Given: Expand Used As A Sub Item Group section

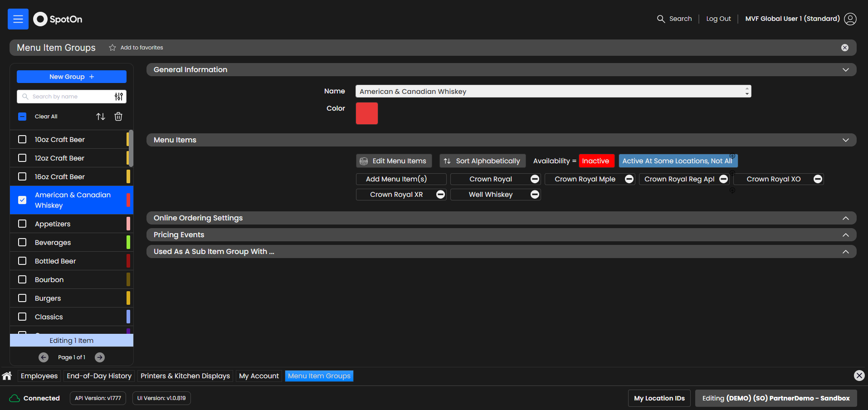Looking at the screenshot, I should click(846, 252).
